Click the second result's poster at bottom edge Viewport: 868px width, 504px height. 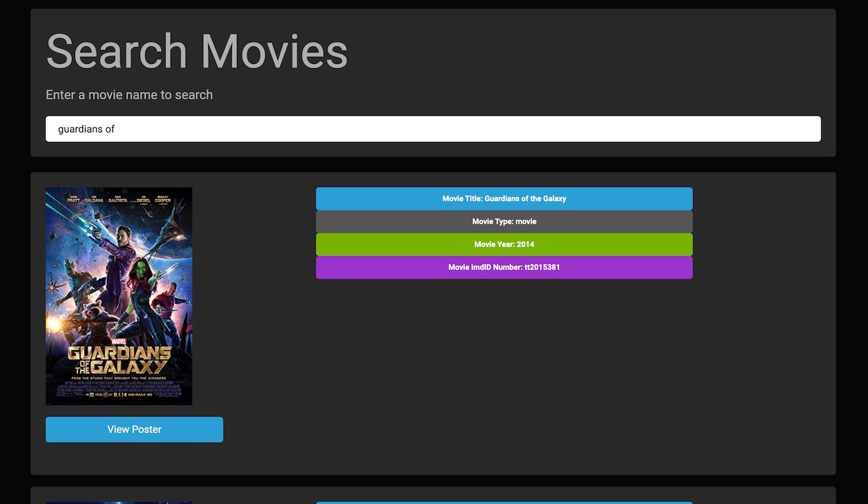pyautogui.click(x=119, y=502)
